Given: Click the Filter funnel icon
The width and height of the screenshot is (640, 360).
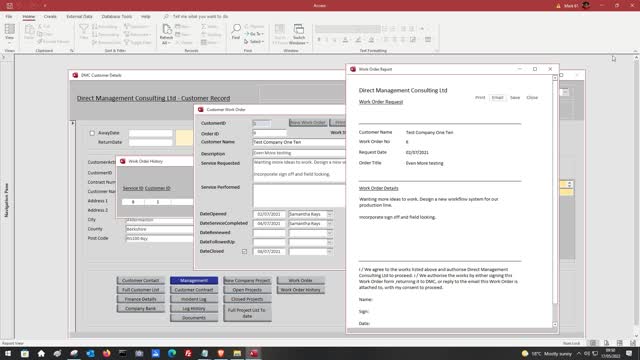Looking at the screenshot, I should click(84, 29).
